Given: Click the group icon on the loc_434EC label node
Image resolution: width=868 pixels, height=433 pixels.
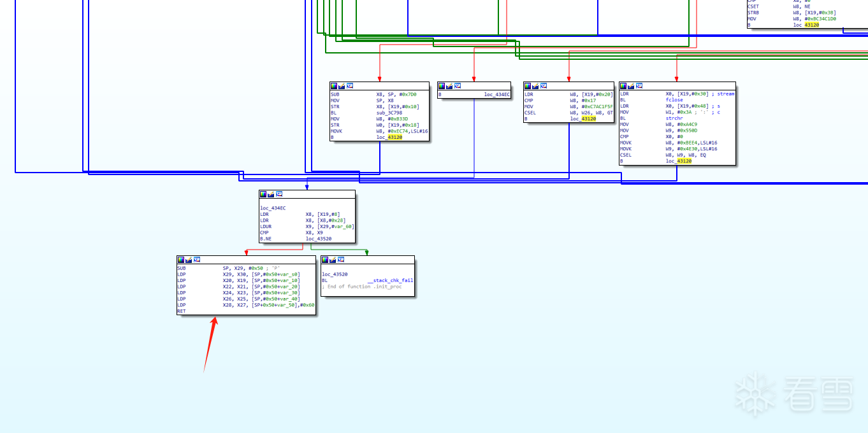Looking at the screenshot, I should click(279, 194).
